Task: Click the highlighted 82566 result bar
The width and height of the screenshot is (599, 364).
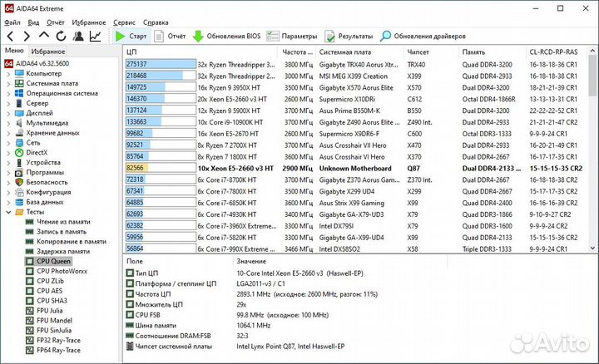Action: pyautogui.click(x=161, y=168)
